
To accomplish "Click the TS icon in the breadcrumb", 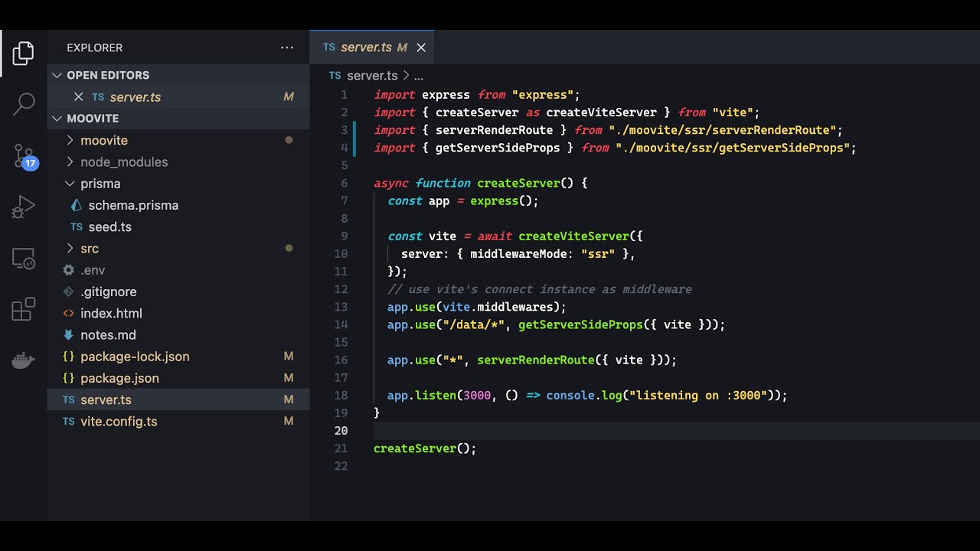I will tap(335, 76).
